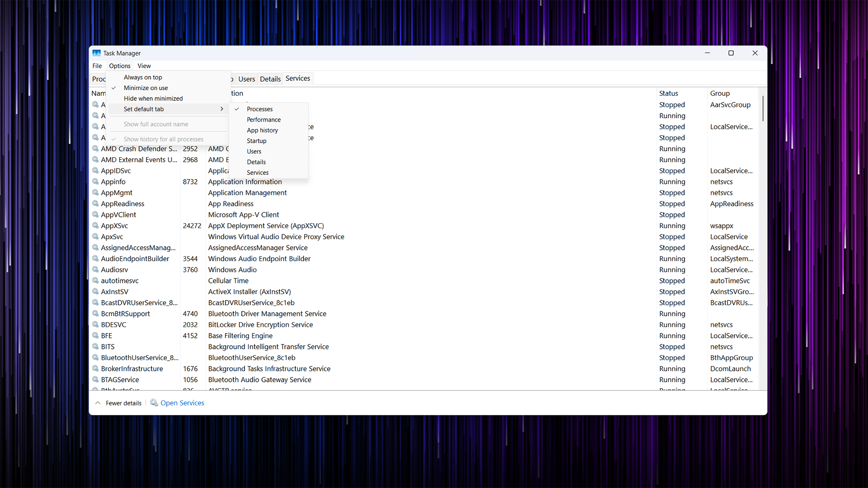Click the BITS service gear icon
Image resolution: width=868 pixels, height=488 pixels.
tap(95, 346)
